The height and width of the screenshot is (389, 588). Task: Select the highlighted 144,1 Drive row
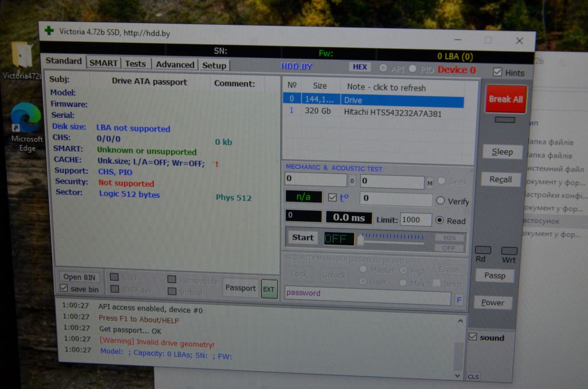(373, 100)
